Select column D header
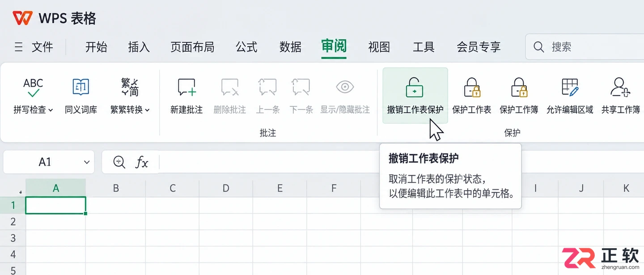 (226, 188)
